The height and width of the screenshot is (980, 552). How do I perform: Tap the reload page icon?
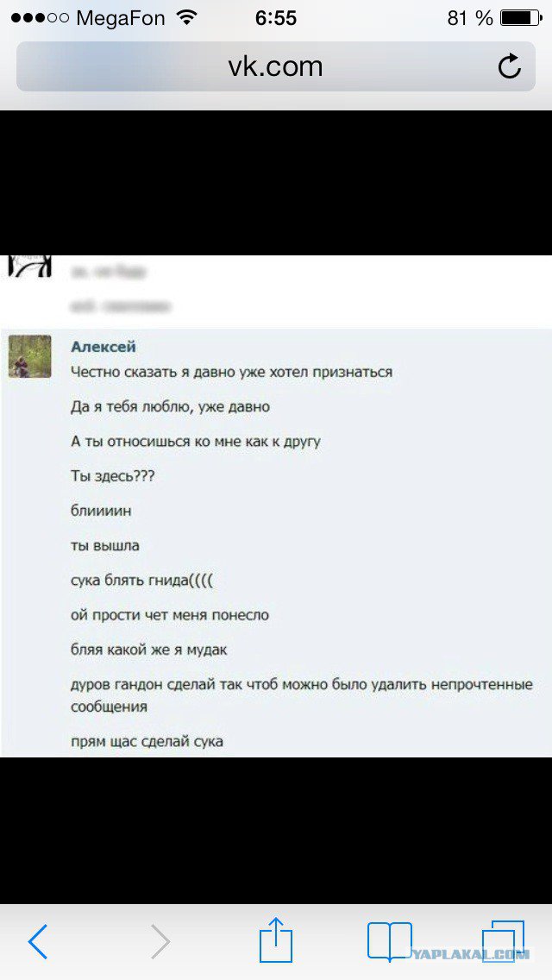[x=510, y=66]
